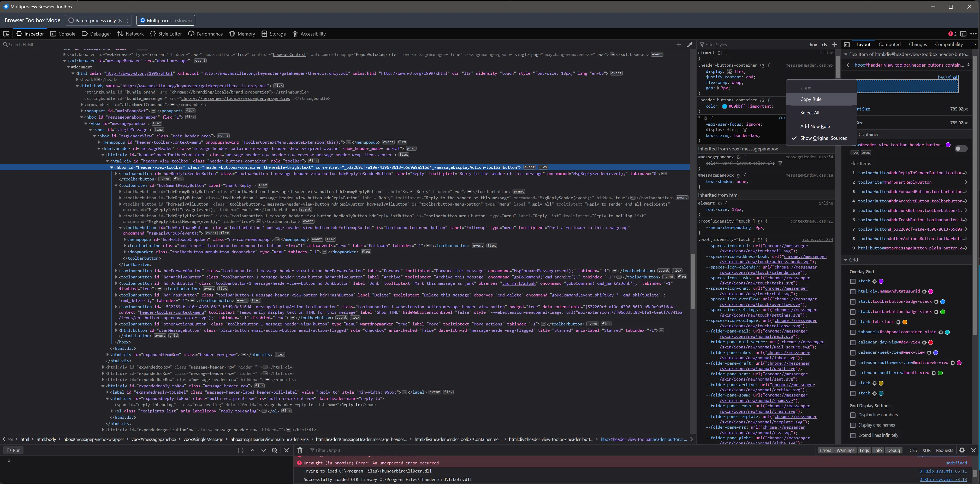Expand the html:div#expandedtoRow node
980x484 pixels.
tap(103, 368)
